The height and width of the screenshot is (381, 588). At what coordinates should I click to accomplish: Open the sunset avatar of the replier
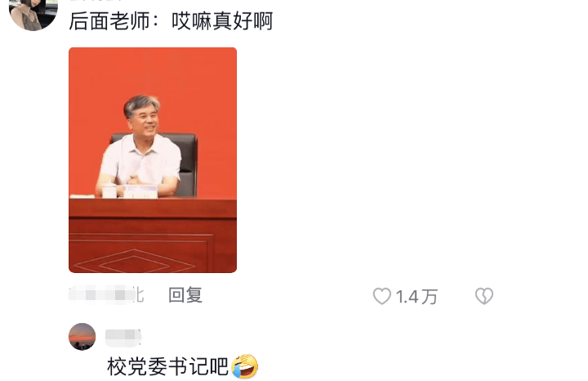[x=82, y=337]
